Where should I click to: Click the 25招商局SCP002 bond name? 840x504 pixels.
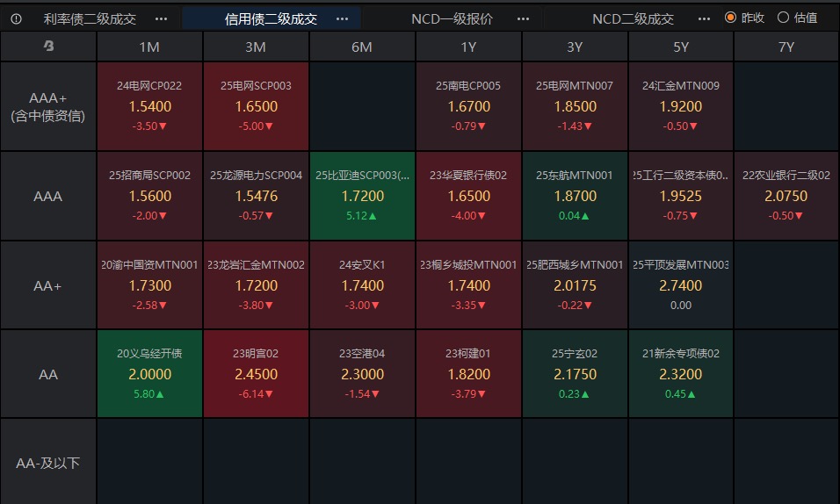(149, 175)
